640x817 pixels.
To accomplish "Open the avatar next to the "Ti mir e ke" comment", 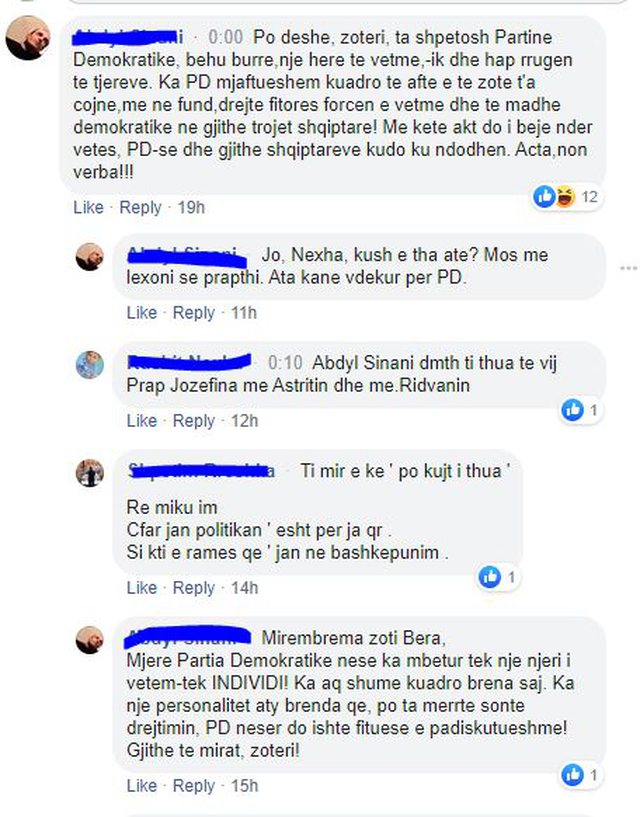I will (x=90, y=473).
